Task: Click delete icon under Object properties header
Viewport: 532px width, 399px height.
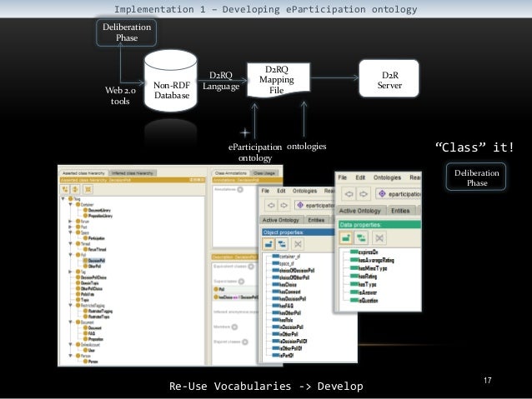Action: [297, 244]
